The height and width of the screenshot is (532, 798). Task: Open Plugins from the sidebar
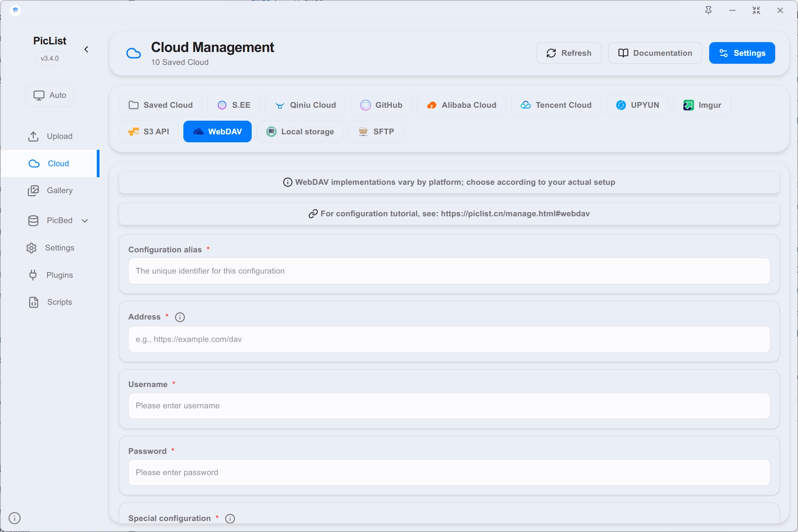point(50,275)
